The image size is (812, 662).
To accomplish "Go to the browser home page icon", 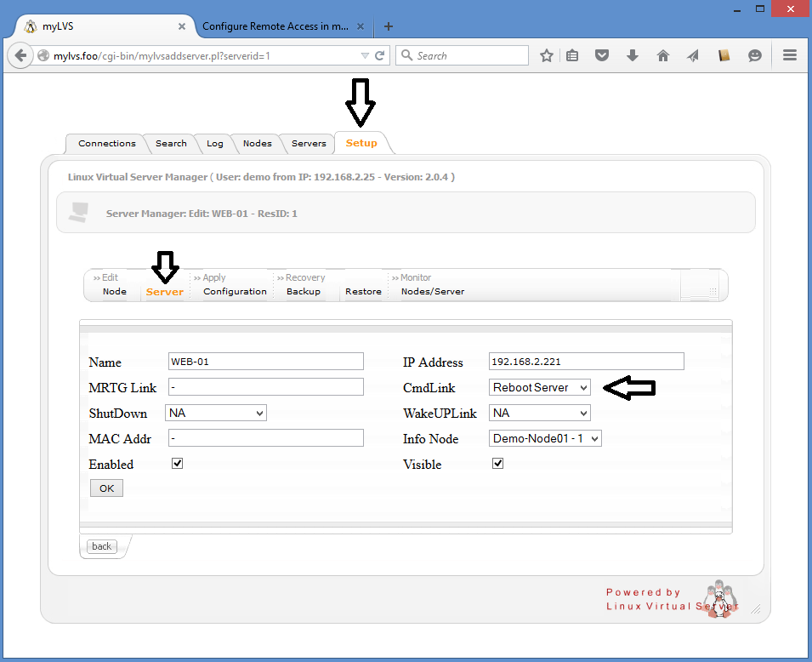I will tap(663, 56).
